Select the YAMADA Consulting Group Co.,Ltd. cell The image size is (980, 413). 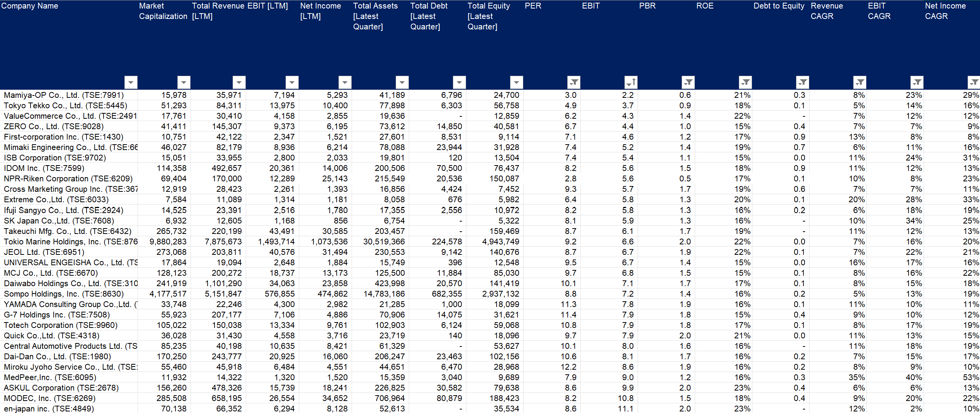point(69,304)
